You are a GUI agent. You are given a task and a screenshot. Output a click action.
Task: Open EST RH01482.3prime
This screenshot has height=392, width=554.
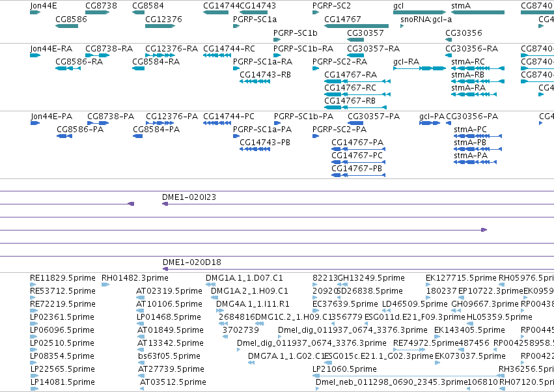click(135, 278)
